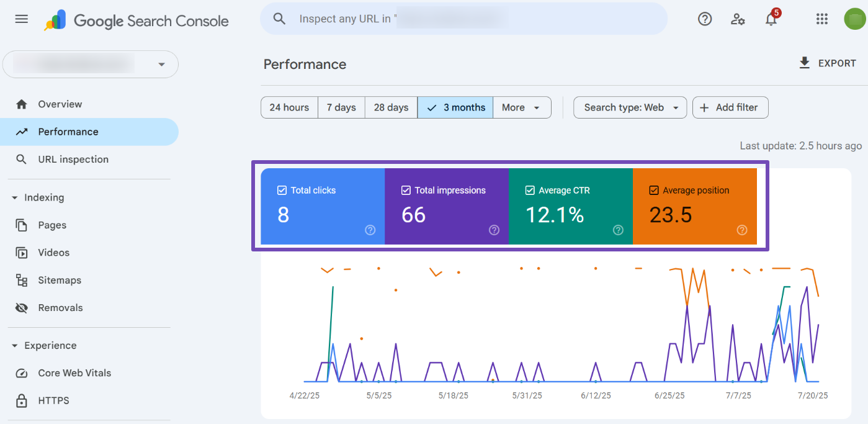This screenshot has height=424, width=868.
Task: Open URL inspection in the sidebar
Action: click(x=90, y=160)
